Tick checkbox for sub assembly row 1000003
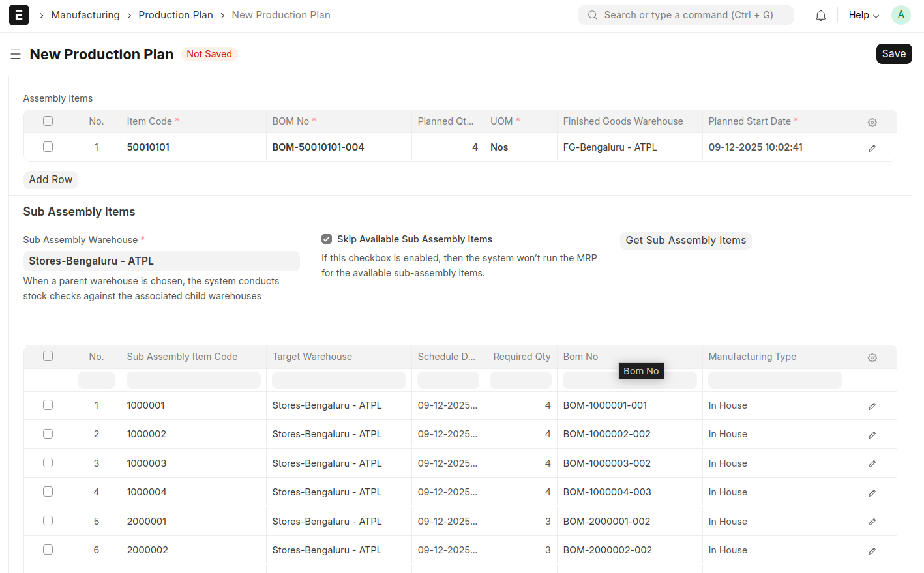Viewport: 924px width, 573px height. tap(48, 463)
